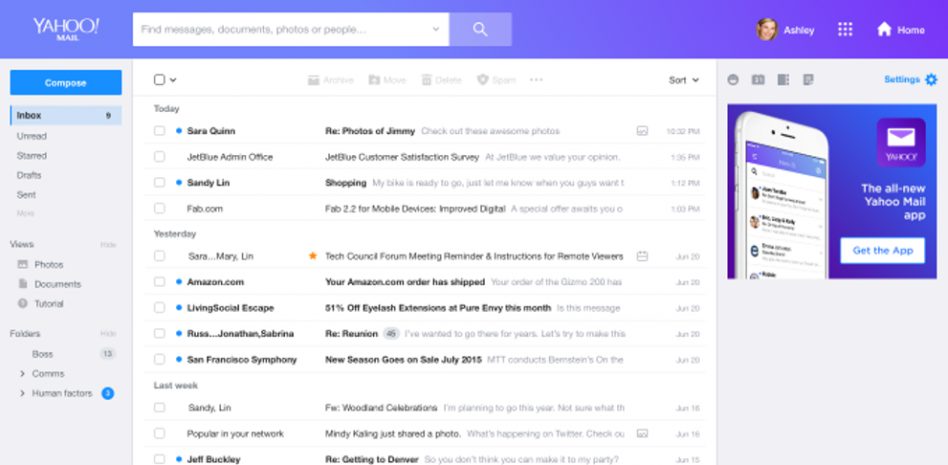
Task: Click the Photos view icon
Action: (23, 264)
